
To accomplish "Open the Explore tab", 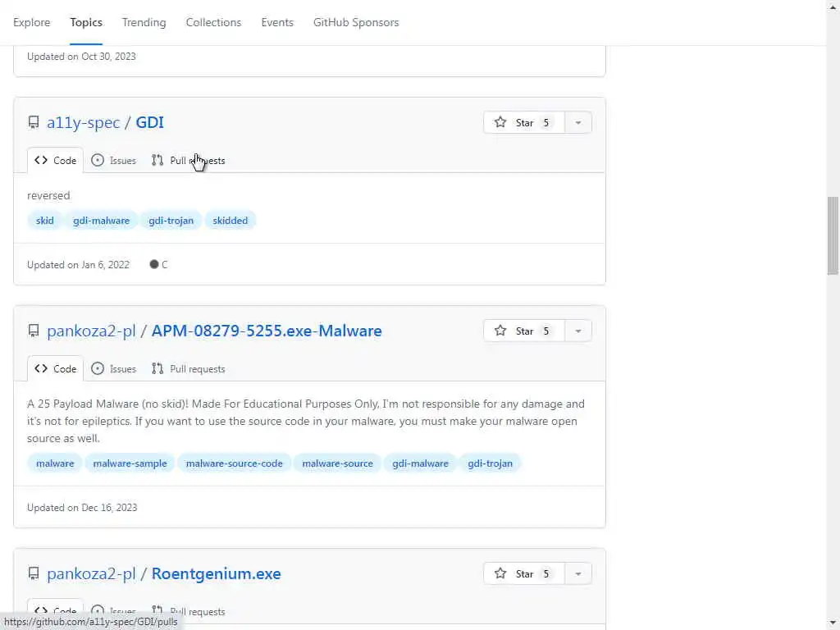I will (x=32, y=22).
